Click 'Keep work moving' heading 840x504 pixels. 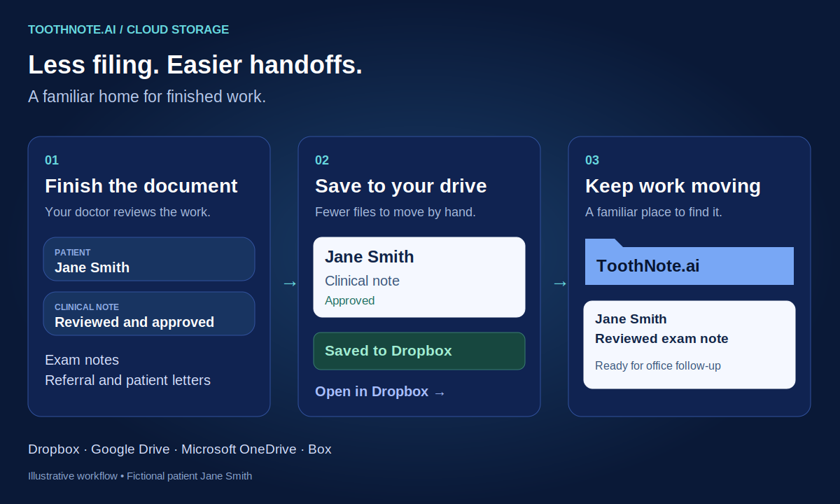pos(673,186)
